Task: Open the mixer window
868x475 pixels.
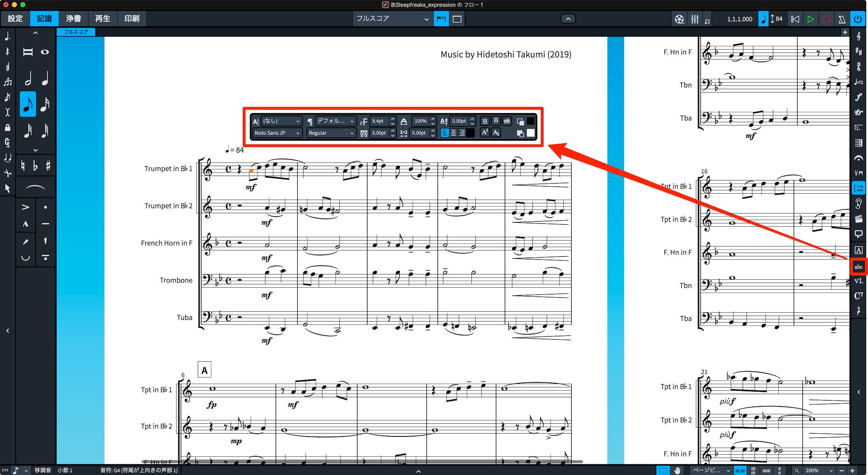Action: [695, 19]
